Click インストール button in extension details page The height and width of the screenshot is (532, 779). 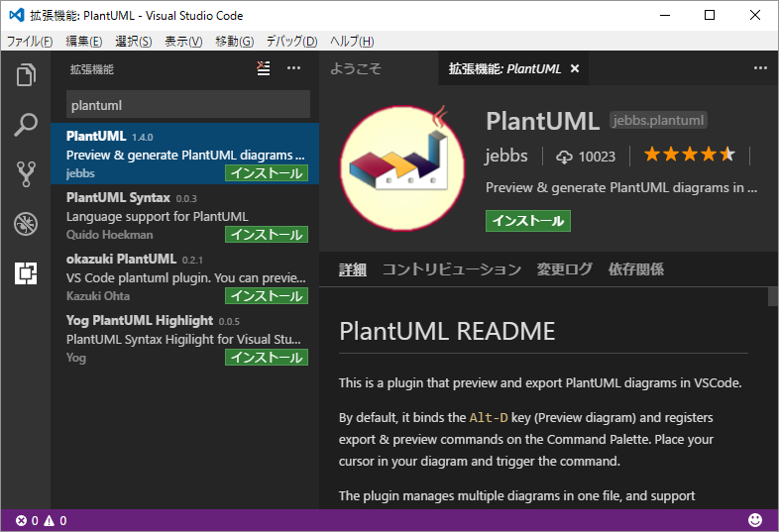pos(528,221)
